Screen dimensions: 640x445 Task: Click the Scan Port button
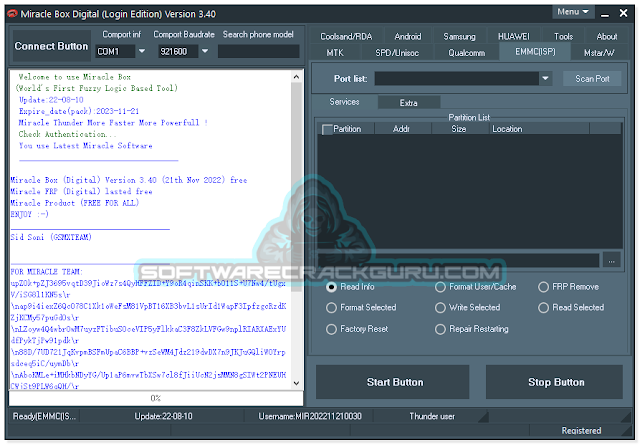click(592, 78)
